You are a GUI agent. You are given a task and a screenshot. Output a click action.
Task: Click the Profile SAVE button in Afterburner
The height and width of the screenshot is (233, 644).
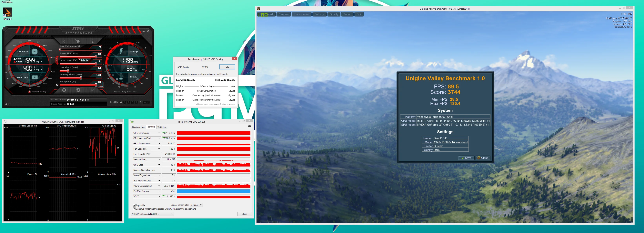[x=146, y=102]
